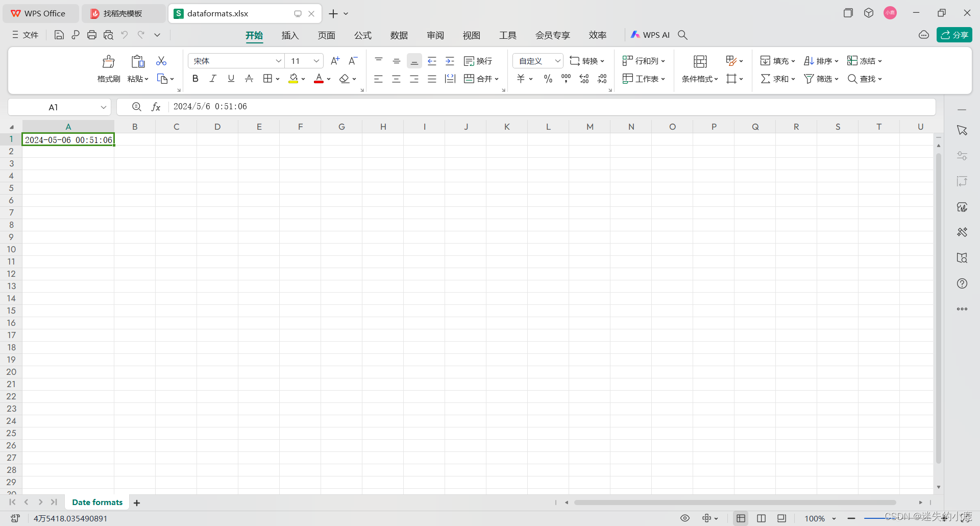Click the Increase Decimal places icon
Screen dimensions: 980x526
point(584,79)
